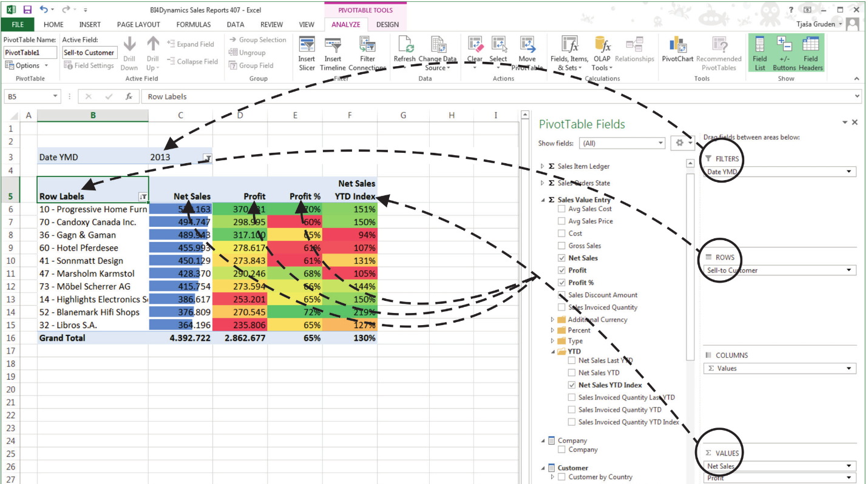This screenshot has height=484, width=868.
Task: Collapse the YTD folder
Action: [552, 352]
